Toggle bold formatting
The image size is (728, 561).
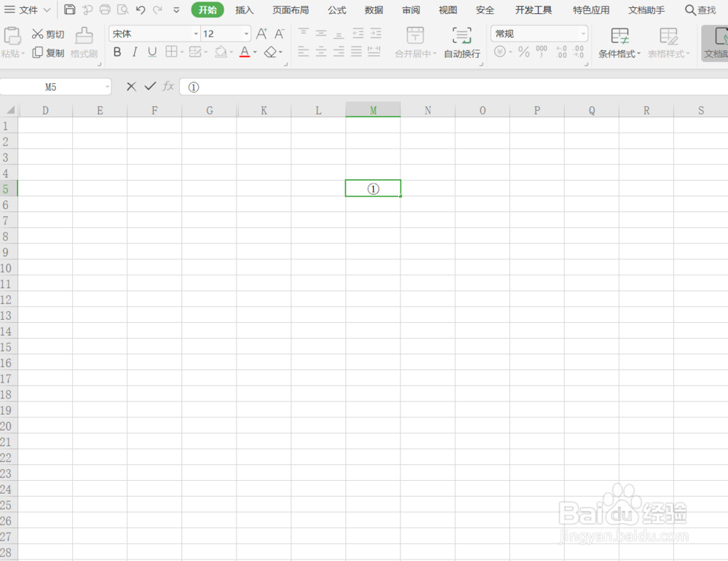[x=117, y=52]
